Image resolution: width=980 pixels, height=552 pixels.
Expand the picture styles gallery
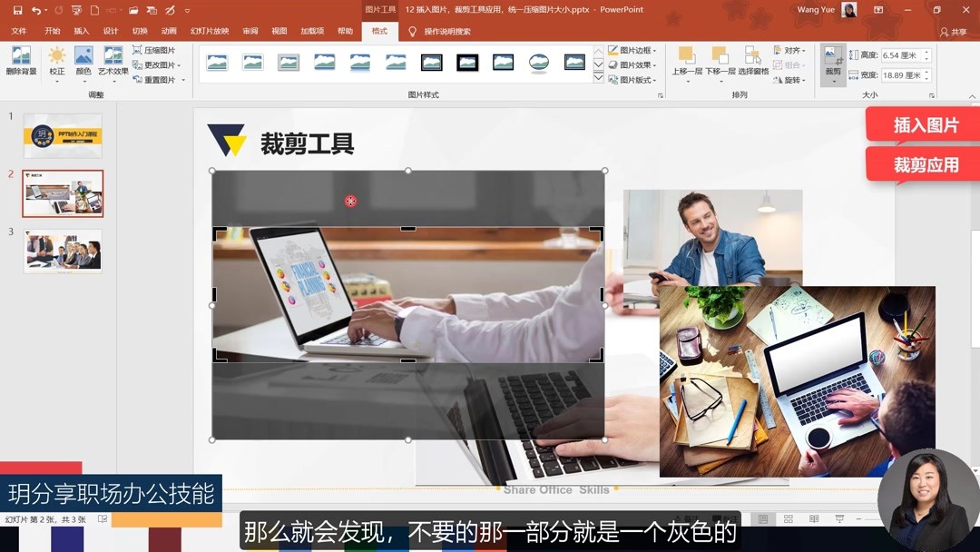[x=599, y=79]
